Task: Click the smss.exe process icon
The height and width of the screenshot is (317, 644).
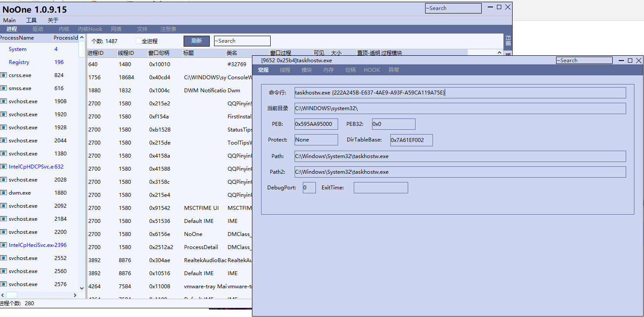Action: click(3, 88)
